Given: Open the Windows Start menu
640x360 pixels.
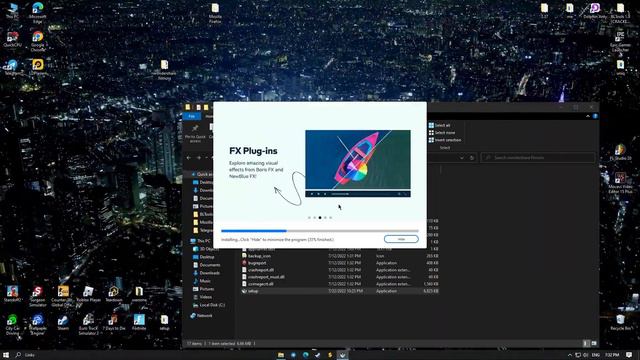Looking at the screenshot, I should click(6, 355).
